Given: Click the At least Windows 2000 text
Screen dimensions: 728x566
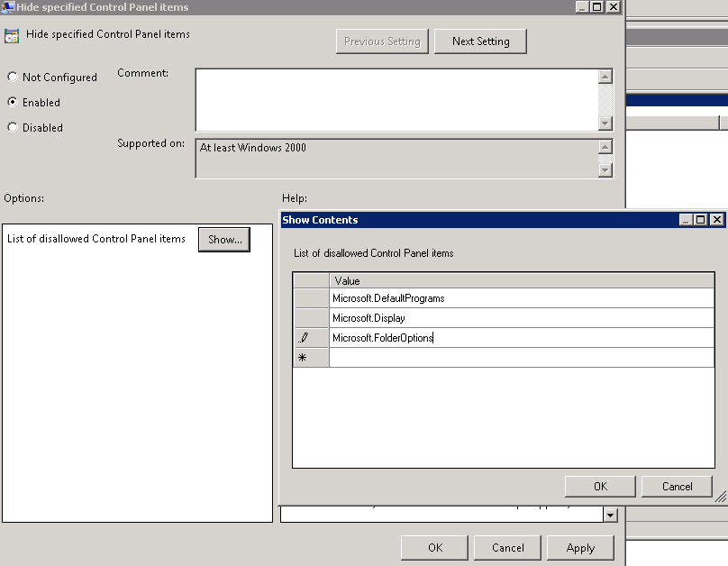Looking at the screenshot, I should (x=252, y=148).
